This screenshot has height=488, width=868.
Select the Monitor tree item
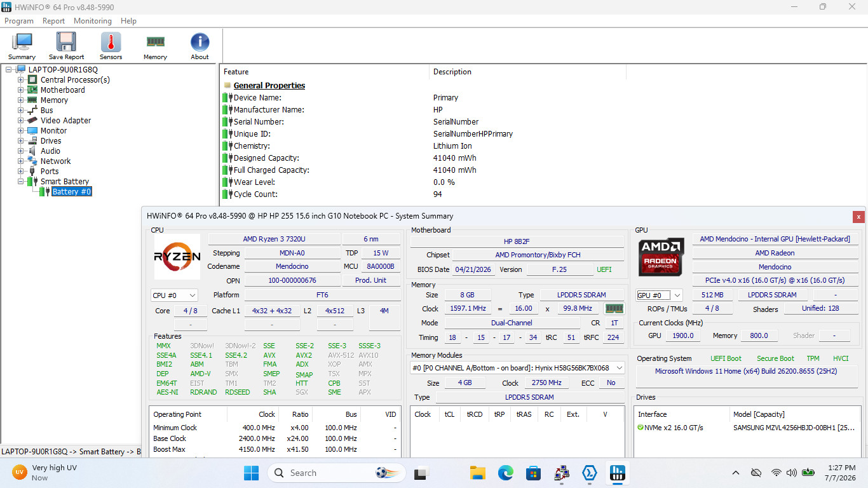(x=53, y=130)
